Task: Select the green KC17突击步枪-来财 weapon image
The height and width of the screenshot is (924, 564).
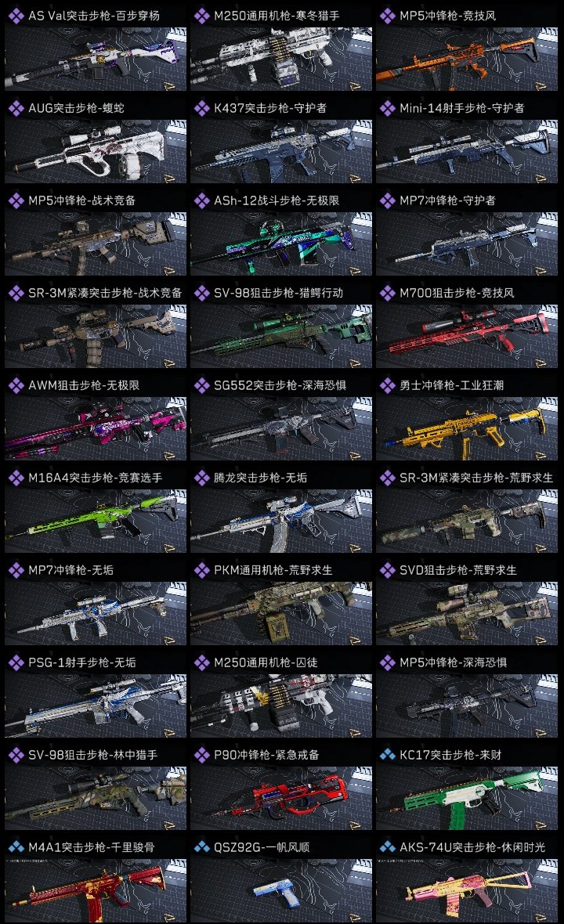Action: [467, 798]
